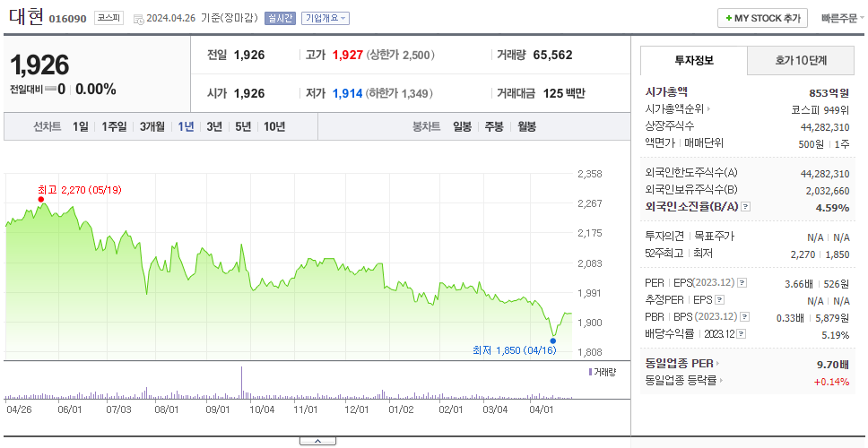Viewport: 868px width, 448px height.
Task: Click the 동일업종 PER value 9.70배
Action: tap(833, 365)
